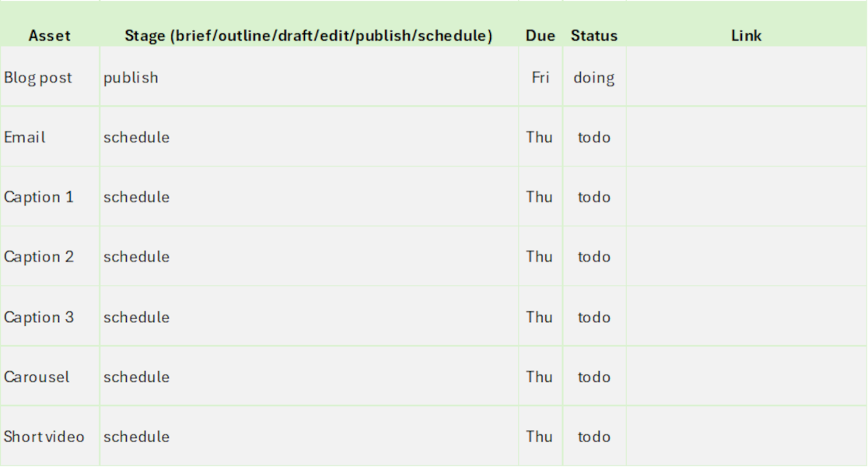
Task: Click the todo status for Carousel
Action: point(594,376)
